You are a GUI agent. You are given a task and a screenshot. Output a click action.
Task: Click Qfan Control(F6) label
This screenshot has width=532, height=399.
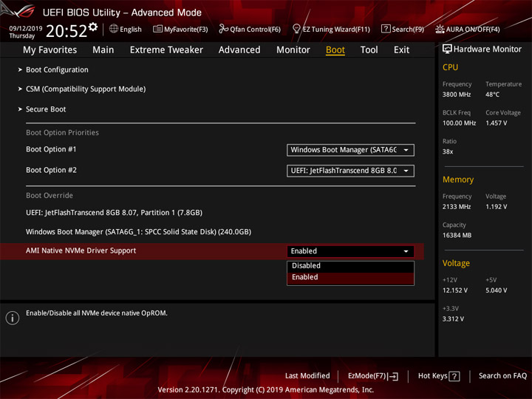tap(255, 30)
